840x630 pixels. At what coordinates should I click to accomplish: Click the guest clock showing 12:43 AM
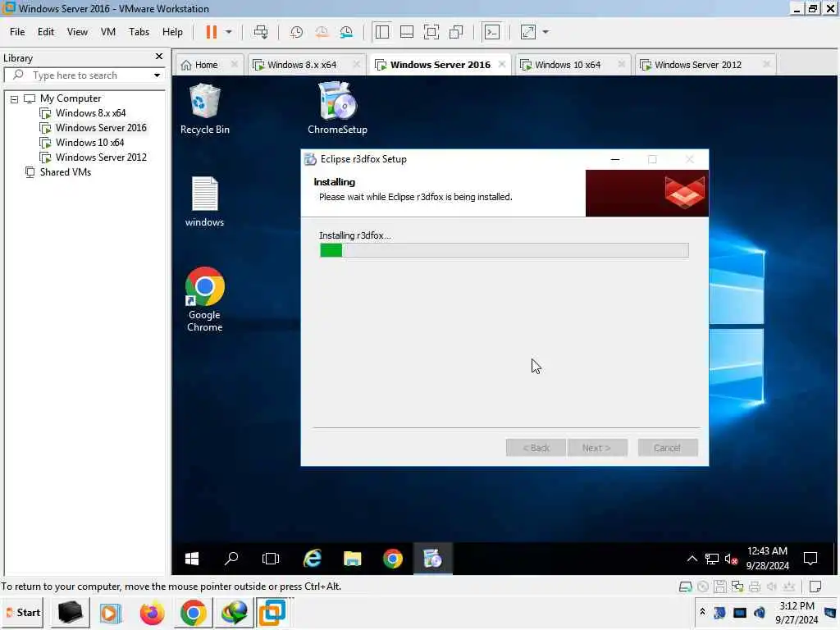click(768, 558)
